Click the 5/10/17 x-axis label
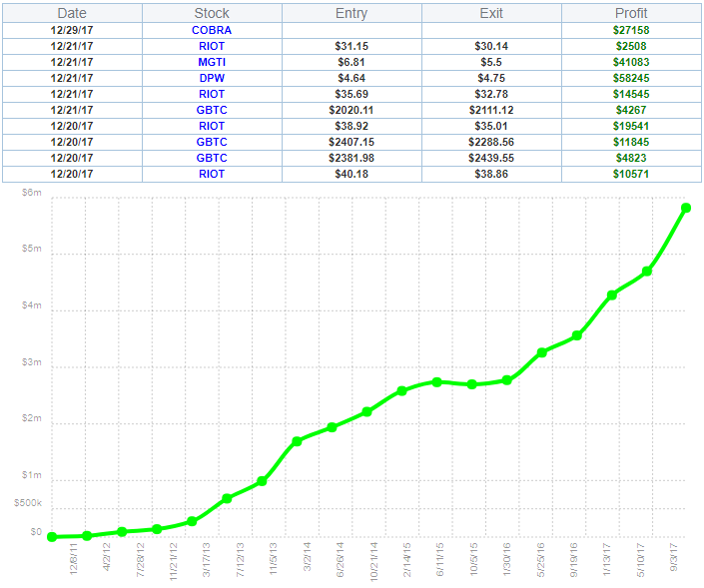Image resolution: width=704 pixels, height=588 pixels. (x=641, y=560)
